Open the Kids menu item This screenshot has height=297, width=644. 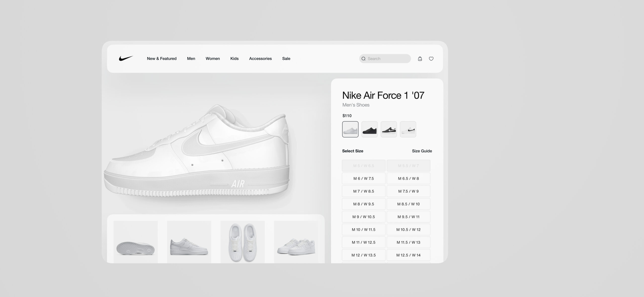[234, 59]
